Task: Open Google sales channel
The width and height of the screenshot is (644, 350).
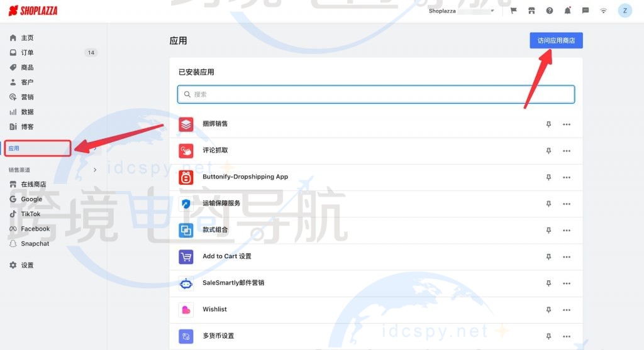Action: click(31, 199)
